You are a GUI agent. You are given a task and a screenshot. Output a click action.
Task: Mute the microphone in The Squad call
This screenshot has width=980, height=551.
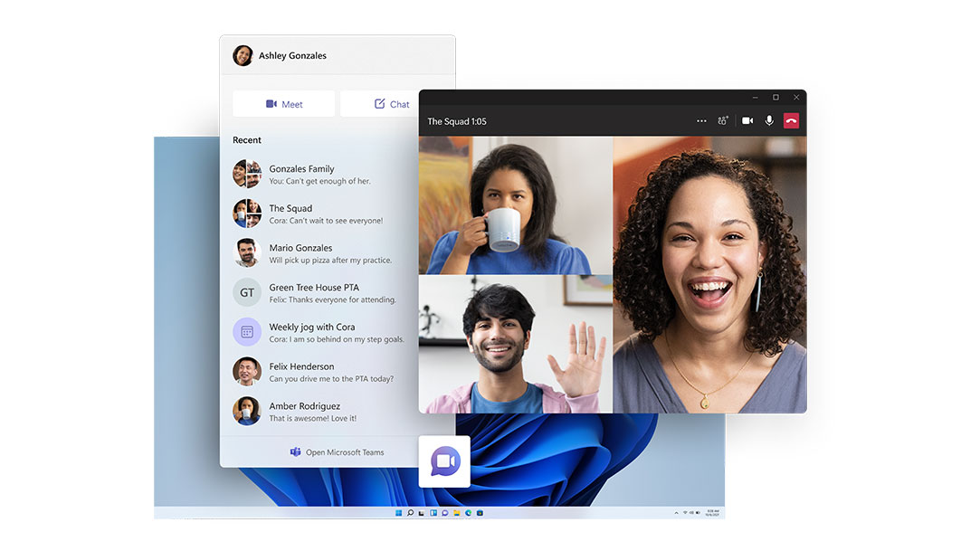click(769, 120)
